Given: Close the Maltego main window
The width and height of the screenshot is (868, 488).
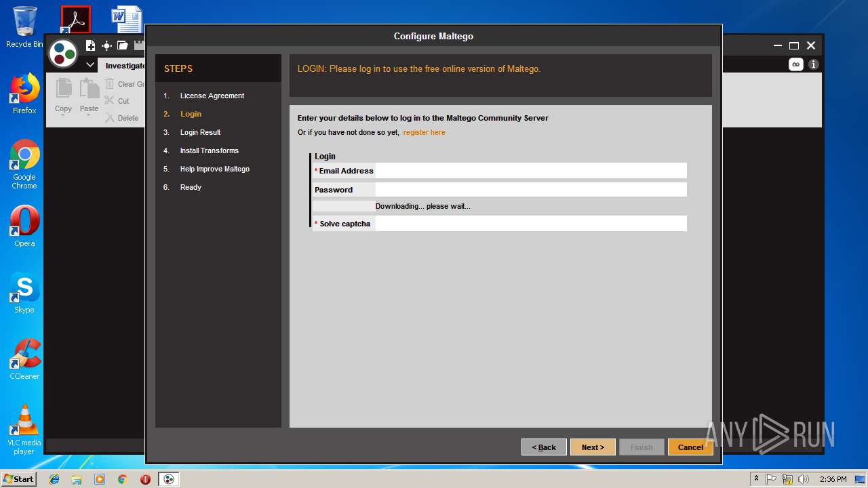Looking at the screenshot, I should [x=811, y=46].
